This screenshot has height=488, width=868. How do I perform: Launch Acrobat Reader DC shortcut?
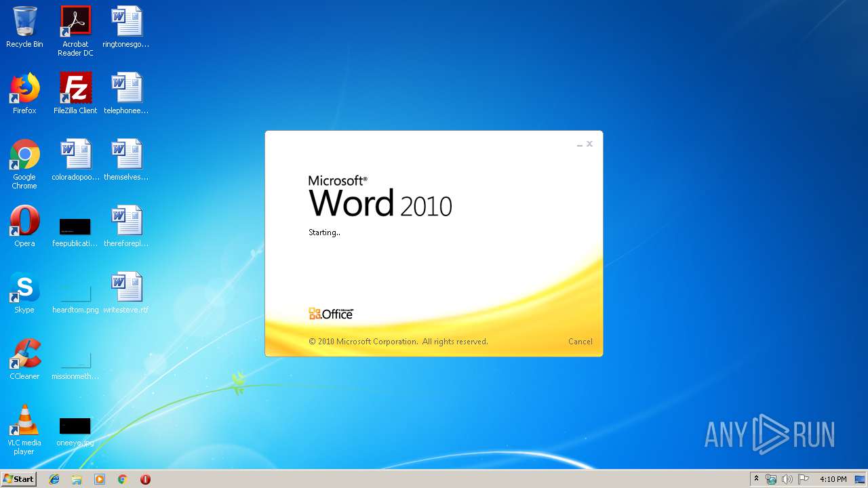tap(75, 31)
